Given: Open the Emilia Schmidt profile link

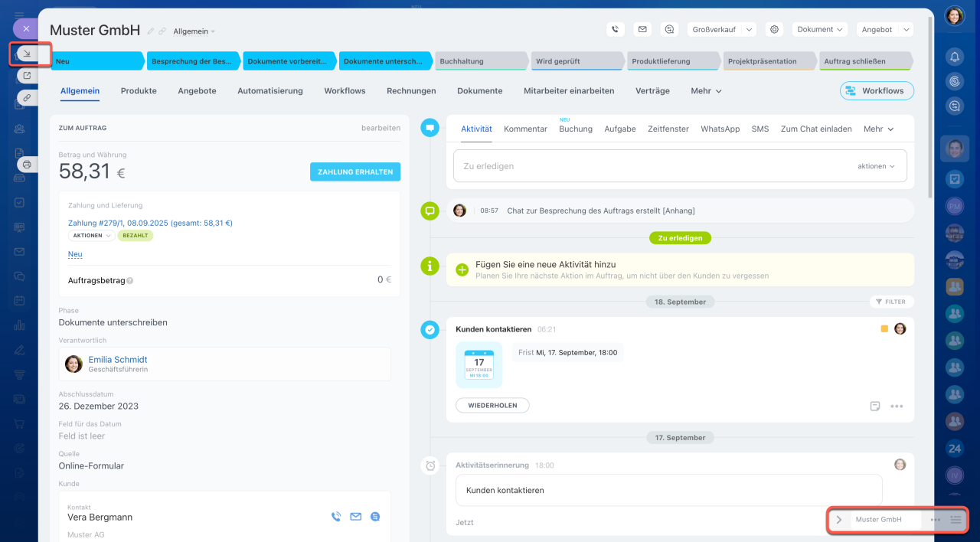Looking at the screenshot, I should click(118, 359).
